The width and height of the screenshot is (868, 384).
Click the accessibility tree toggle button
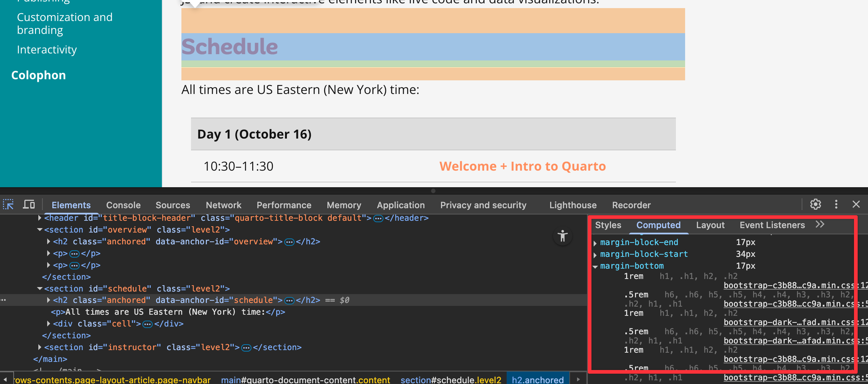pyautogui.click(x=562, y=236)
